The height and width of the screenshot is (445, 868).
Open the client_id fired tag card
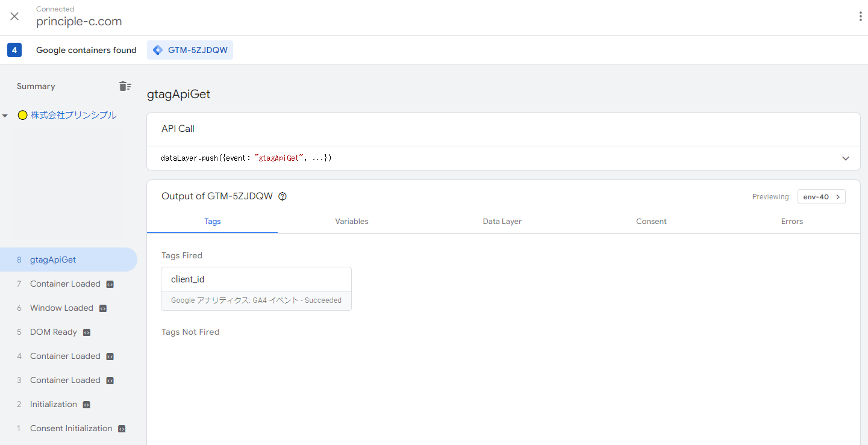(256, 288)
